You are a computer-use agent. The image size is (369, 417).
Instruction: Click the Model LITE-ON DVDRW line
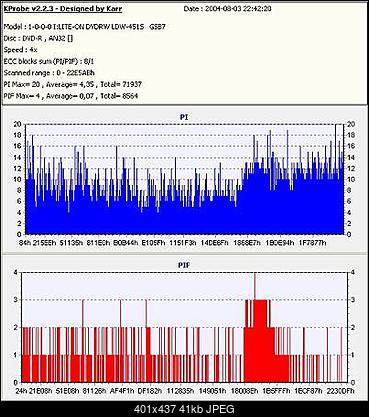pos(84,26)
